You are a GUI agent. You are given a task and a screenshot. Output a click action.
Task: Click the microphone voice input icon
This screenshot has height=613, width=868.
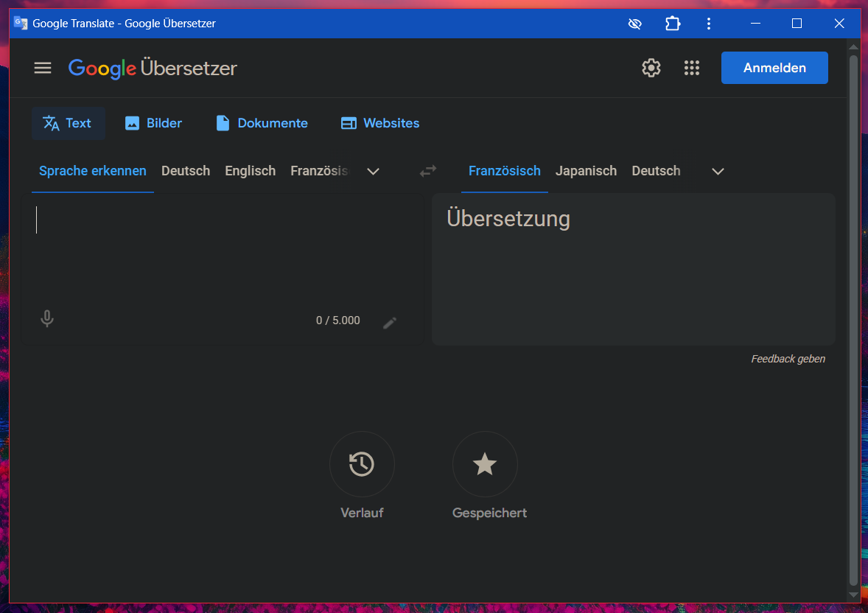47,319
